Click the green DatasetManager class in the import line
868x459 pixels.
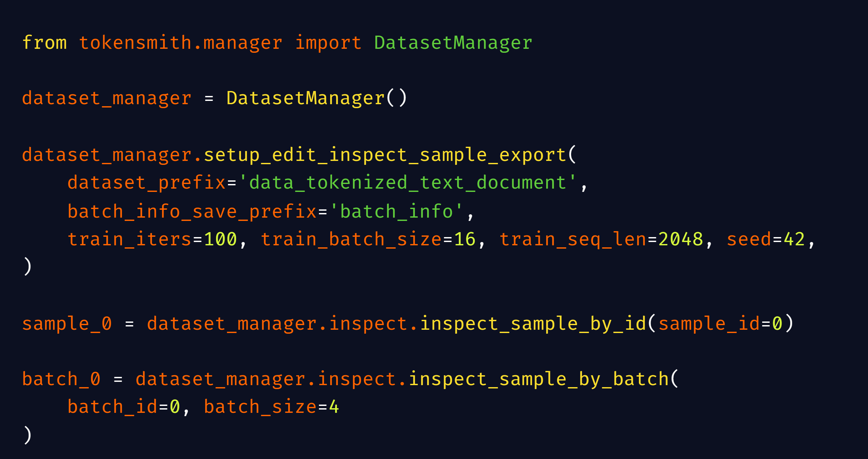(453, 43)
